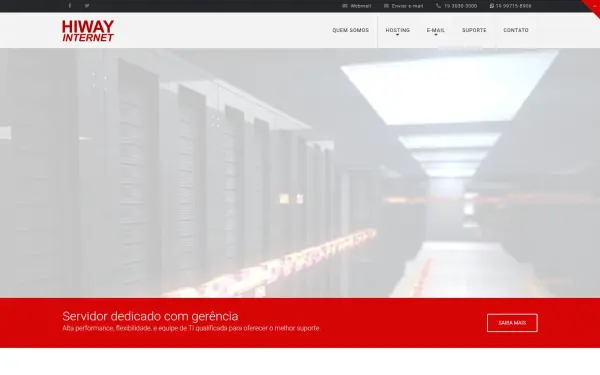
Task: Open the Hosting menu item
Action: point(398,30)
